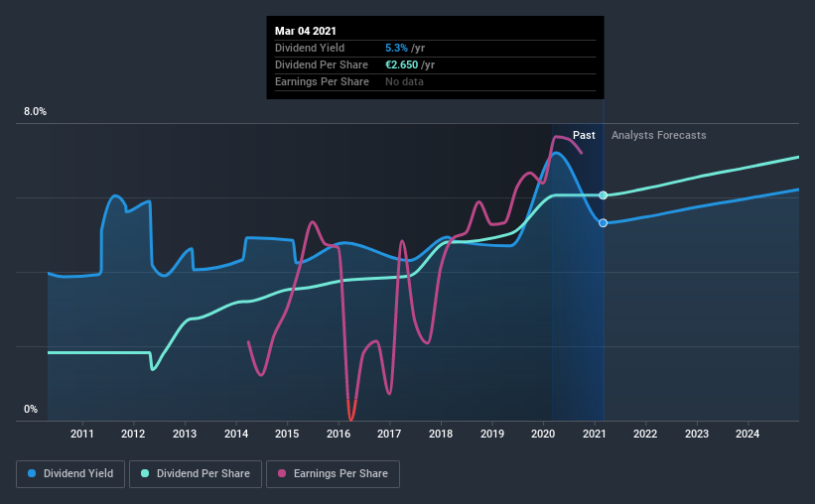
Task: Click the Past section label
Action: tap(584, 135)
